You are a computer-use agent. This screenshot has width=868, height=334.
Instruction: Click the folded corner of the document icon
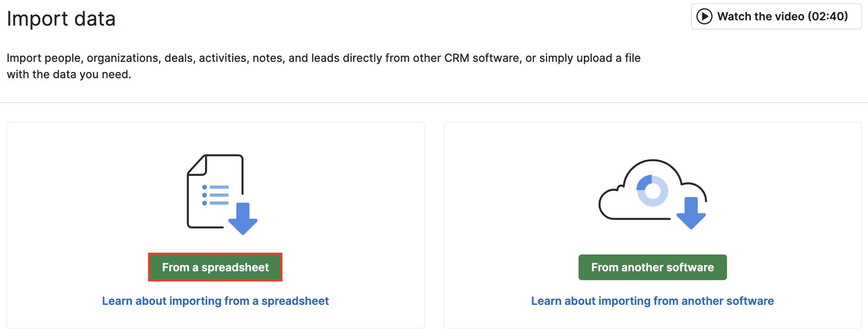197,165
